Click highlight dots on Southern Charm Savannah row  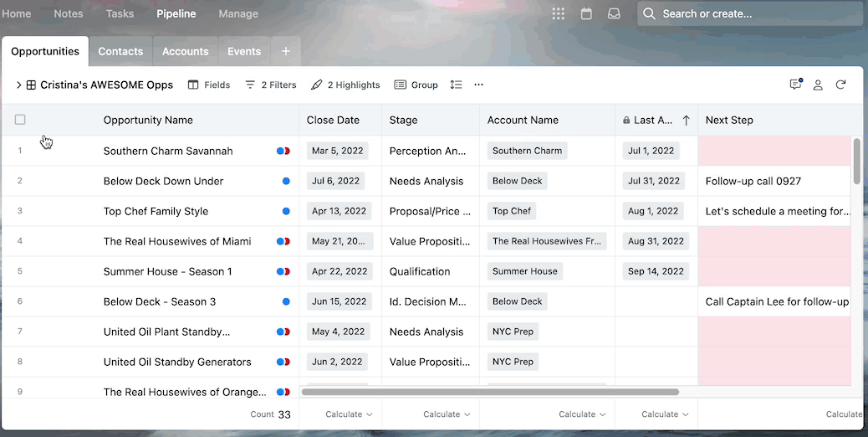pyautogui.click(x=283, y=151)
